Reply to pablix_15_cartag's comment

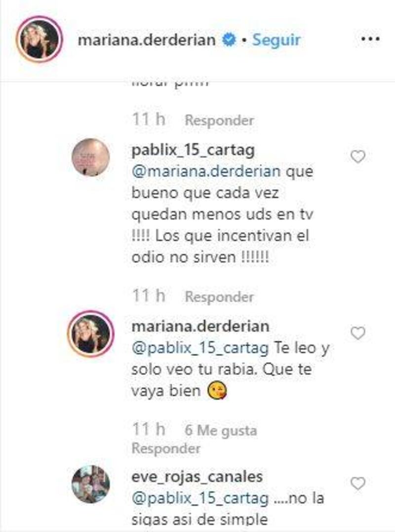click(x=219, y=297)
